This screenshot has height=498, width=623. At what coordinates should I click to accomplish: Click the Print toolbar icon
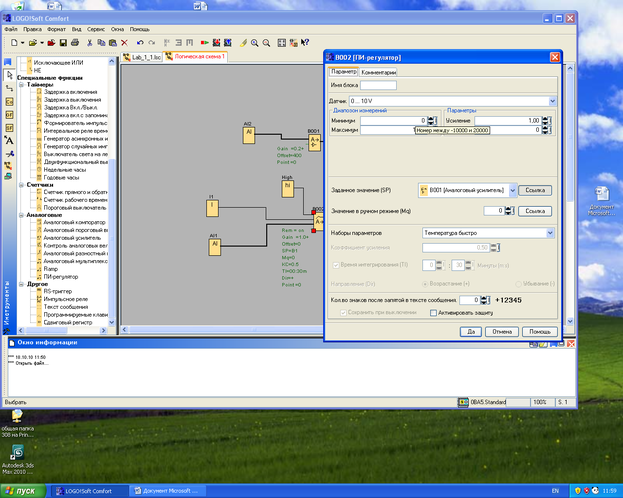[x=77, y=43]
